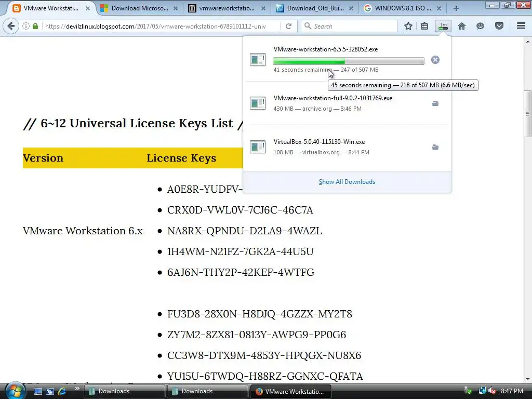The image size is (532, 399).
Task: Click the Version column header
Action: pos(43,158)
